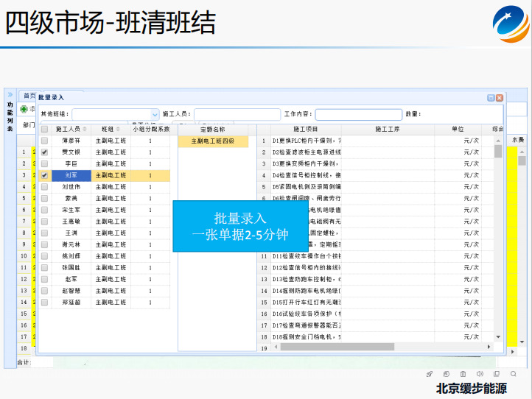The width and height of the screenshot is (532, 399).
Task: Check the checkbox for 刘世伟
Action: coord(44,187)
